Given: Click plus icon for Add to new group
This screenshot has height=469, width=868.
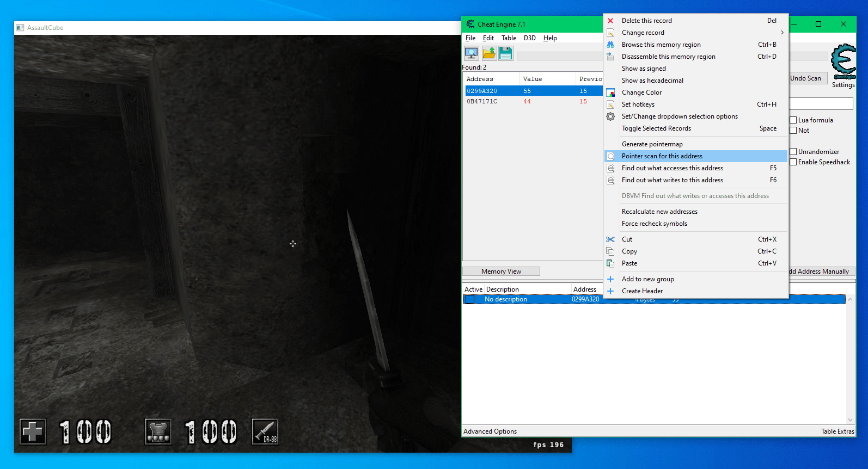Looking at the screenshot, I should tap(610, 279).
